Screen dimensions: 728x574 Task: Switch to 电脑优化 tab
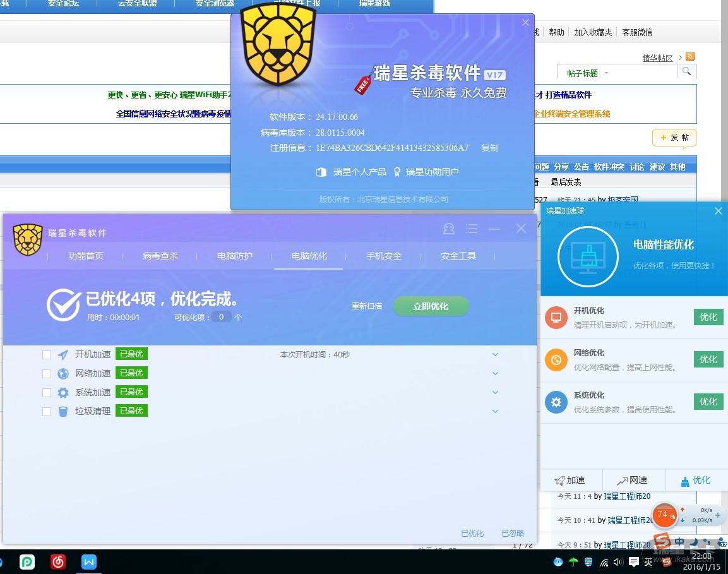click(x=309, y=256)
